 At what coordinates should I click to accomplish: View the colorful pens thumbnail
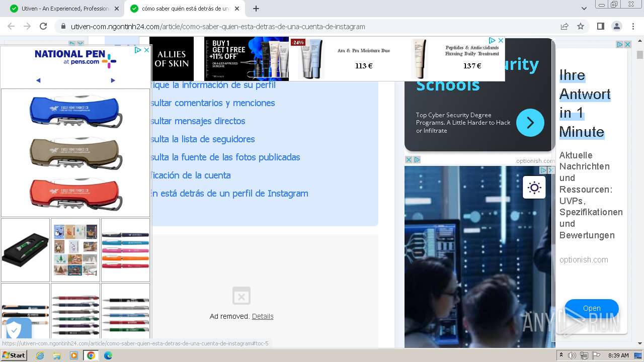click(125, 250)
